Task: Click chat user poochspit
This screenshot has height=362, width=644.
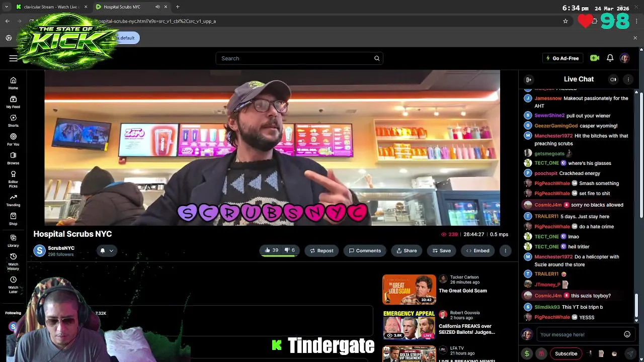Action: coord(546,173)
